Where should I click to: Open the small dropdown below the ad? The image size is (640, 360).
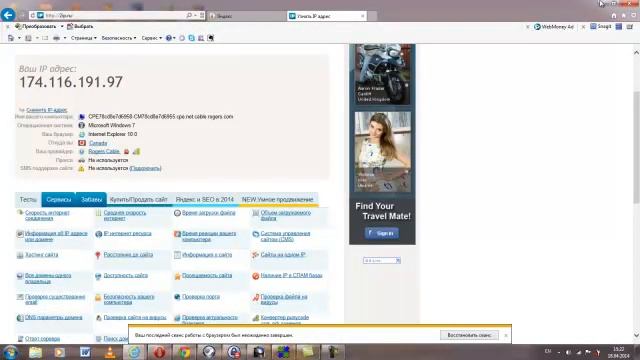pyautogui.click(x=382, y=260)
